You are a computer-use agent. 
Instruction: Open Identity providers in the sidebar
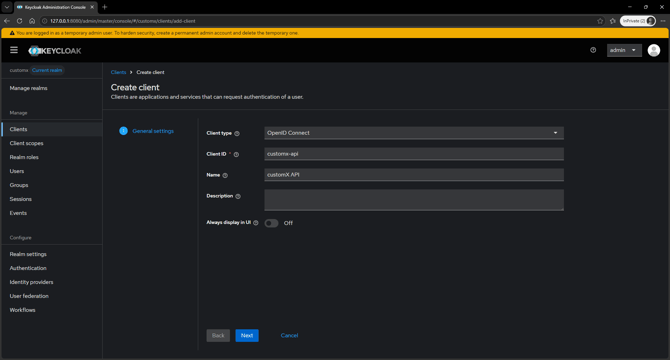tap(51, 282)
